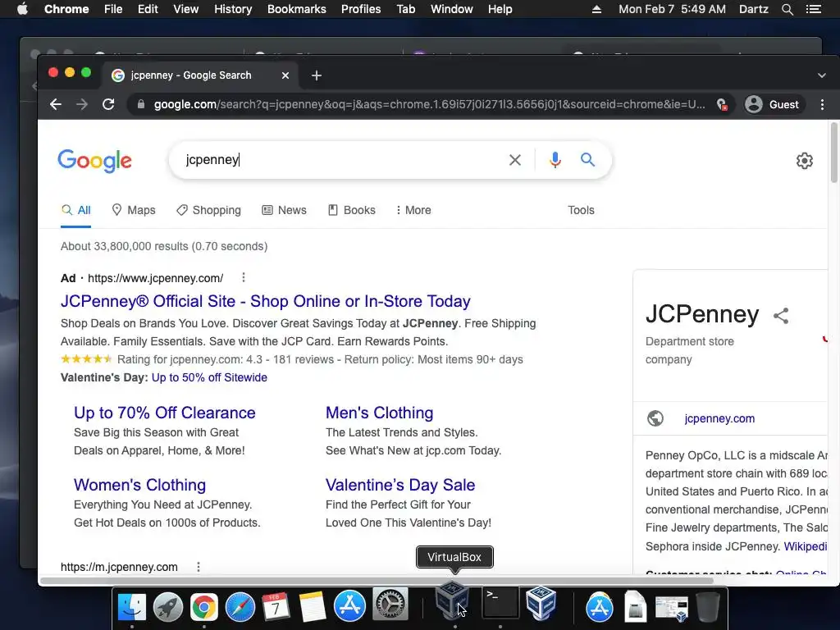Go back using the browser back arrow

[x=56, y=104]
